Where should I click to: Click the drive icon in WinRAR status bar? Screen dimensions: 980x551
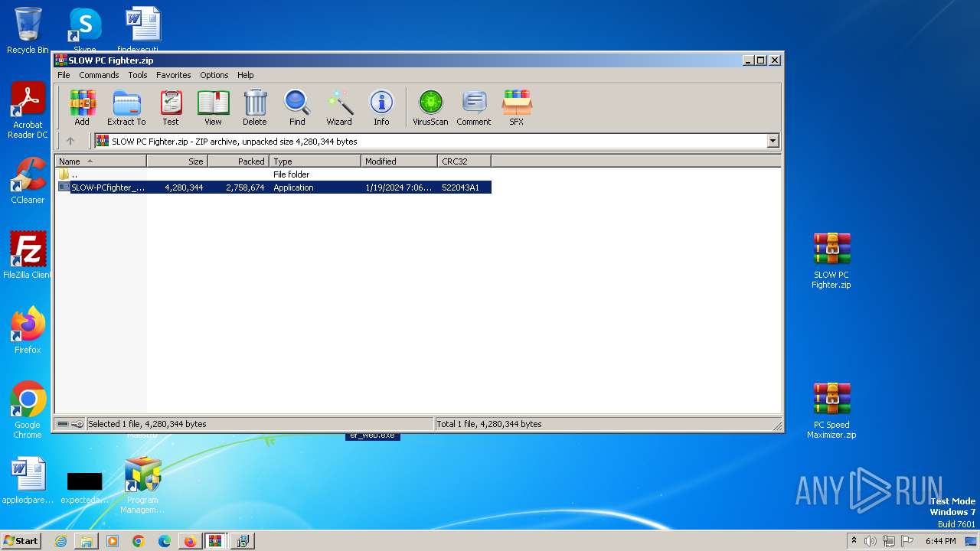(63, 424)
